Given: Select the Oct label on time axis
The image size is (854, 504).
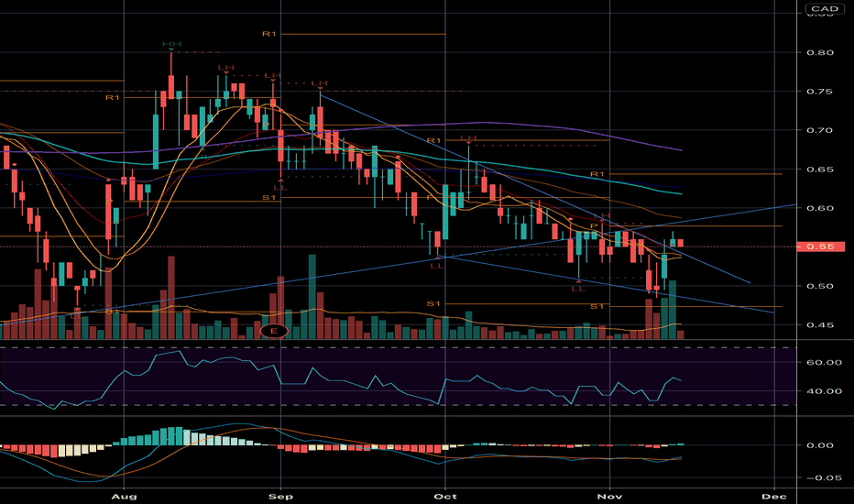Looking at the screenshot, I should pyautogui.click(x=445, y=497).
